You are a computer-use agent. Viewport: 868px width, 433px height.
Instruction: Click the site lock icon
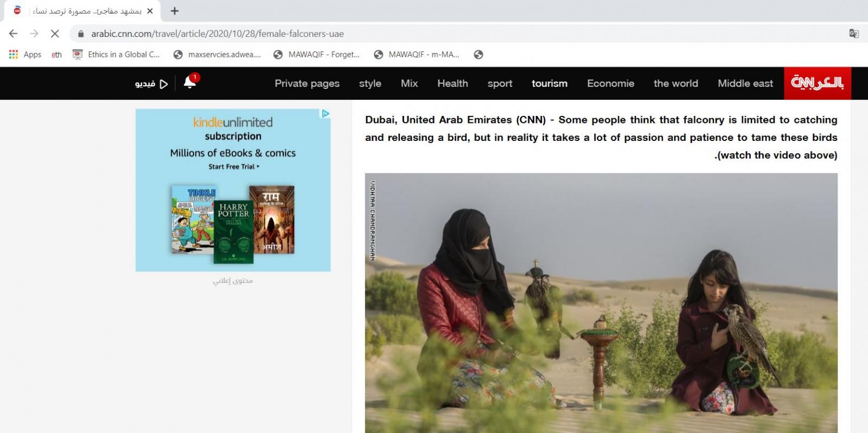81,34
